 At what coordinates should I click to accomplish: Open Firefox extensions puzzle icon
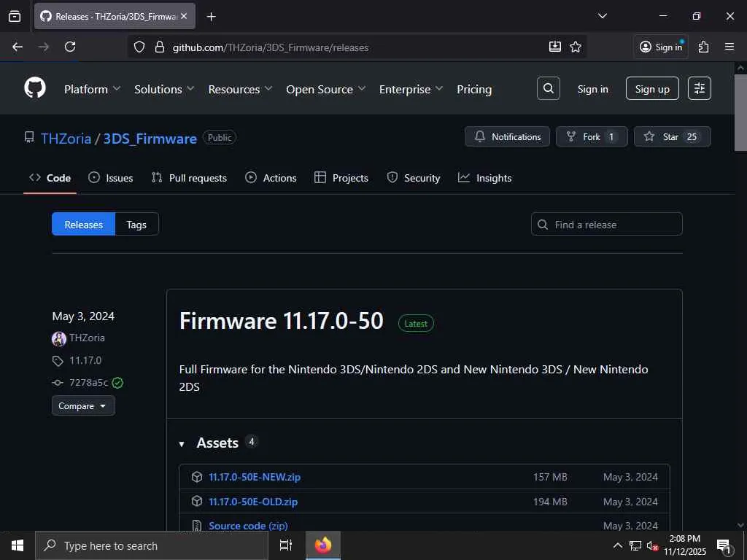tap(704, 47)
